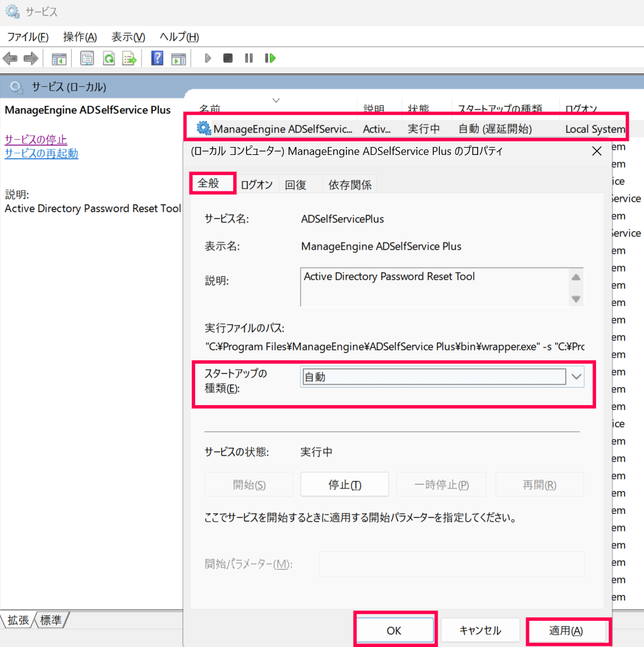The width and height of the screenshot is (644, 647).
Task: Click the Services gear icon in title bar
Action: [x=13, y=12]
